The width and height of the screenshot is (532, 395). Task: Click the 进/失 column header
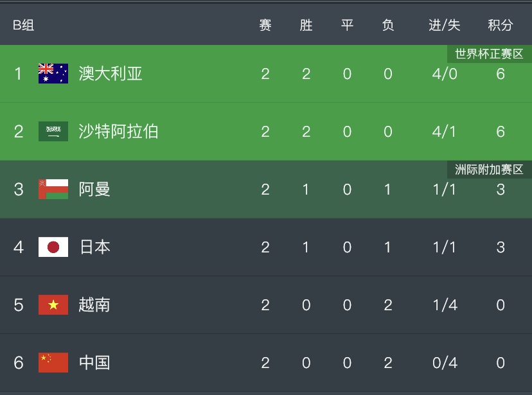[445, 25]
